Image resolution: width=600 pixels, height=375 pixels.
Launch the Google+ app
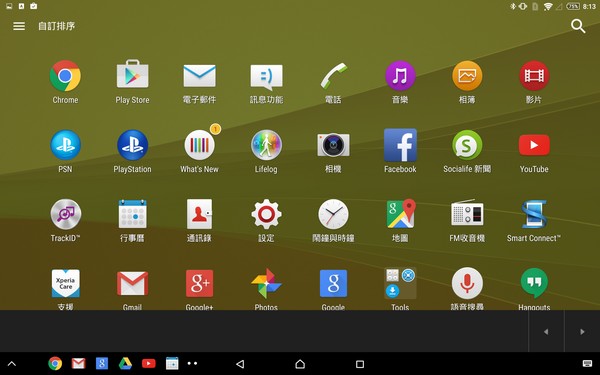click(x=199, y=284)
